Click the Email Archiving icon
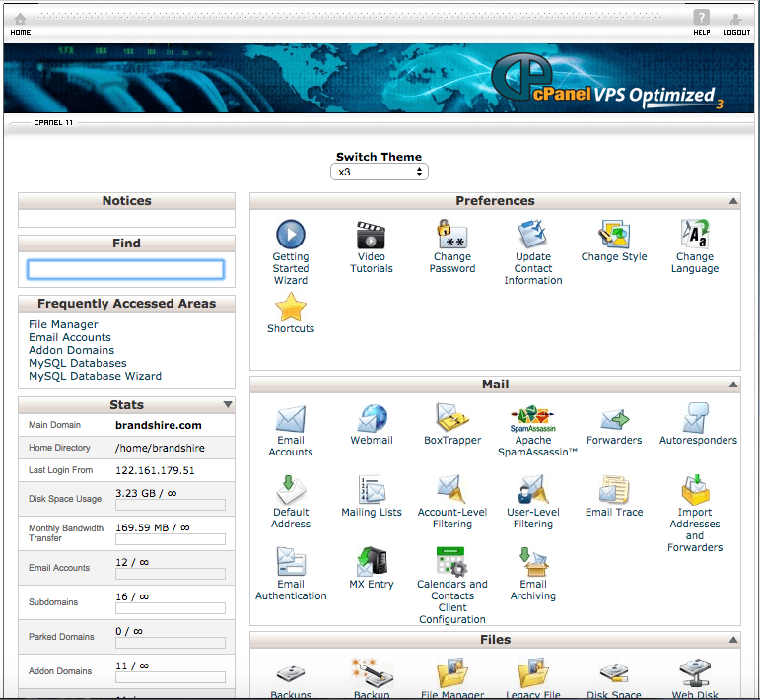Screen dimensions: 760x700 (x=532, y=561)
